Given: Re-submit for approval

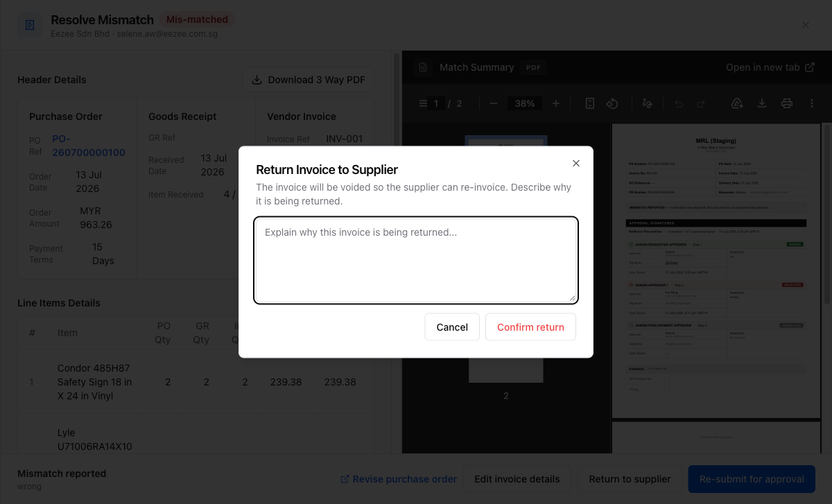Looking at the screenshot, I should tap(752, 479).
